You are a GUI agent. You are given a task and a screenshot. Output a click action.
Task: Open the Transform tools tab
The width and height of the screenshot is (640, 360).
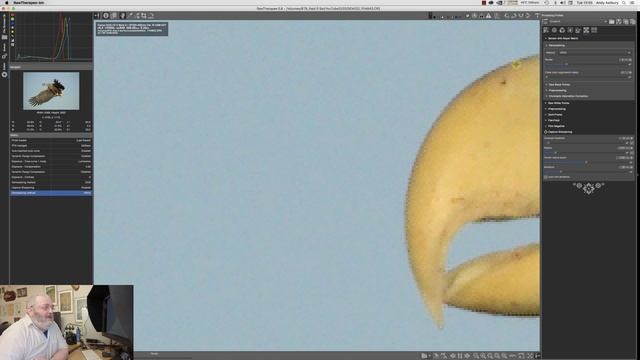click(x=578, y=30)
